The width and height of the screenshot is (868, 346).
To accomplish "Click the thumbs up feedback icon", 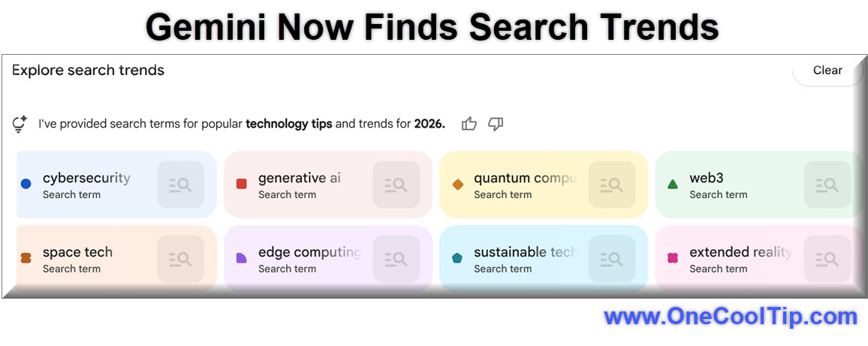I will point(469,124).
